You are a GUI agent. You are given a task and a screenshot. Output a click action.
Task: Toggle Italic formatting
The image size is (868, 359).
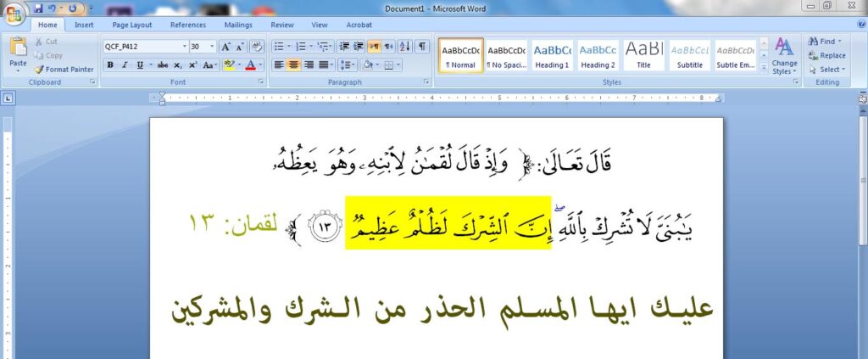pos(125,65)
